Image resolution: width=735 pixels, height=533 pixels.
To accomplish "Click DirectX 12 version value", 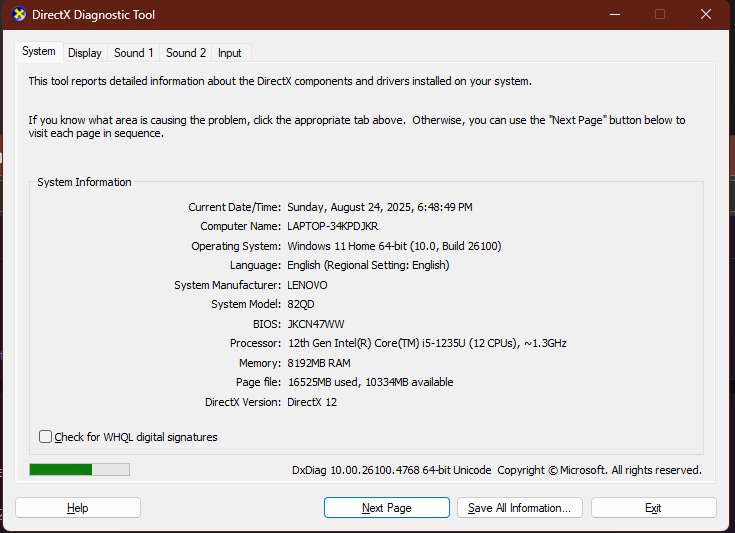I will tap(312, 402).
